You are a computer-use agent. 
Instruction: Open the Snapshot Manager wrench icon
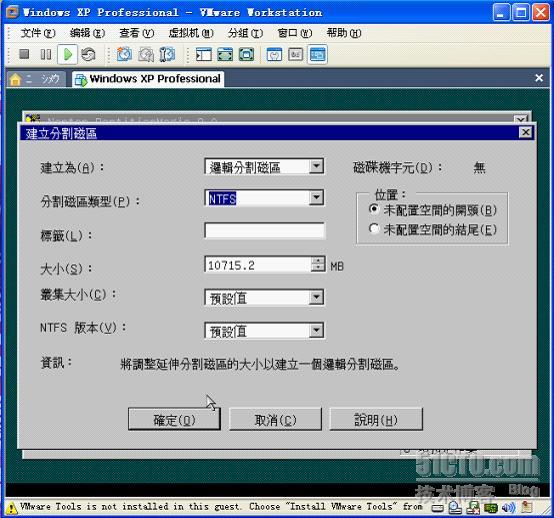pos(167,54)
